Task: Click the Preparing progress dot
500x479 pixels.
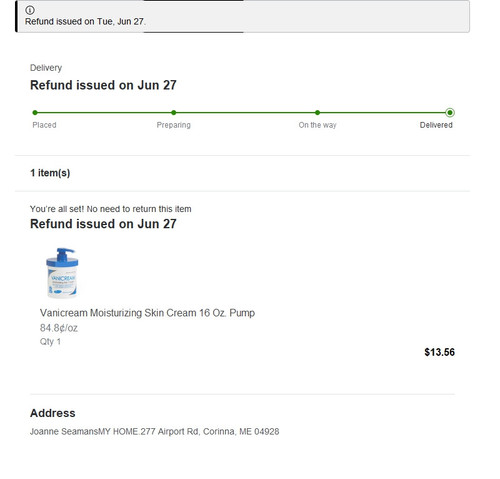Action: tap(174, 113)
